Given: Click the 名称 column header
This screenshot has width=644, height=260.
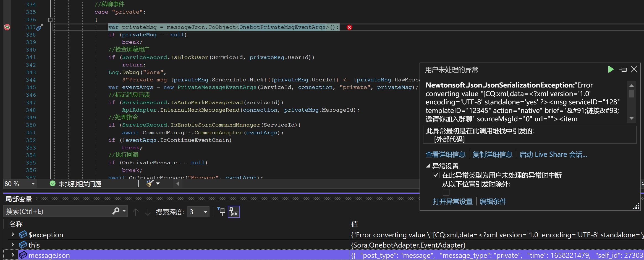Looking at the screenshot, I should click(x=16, y=224).
